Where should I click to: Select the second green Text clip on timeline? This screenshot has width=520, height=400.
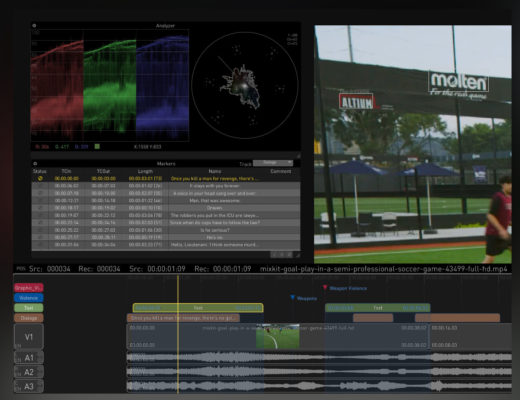pyautogui.click(x=378, y=308)
